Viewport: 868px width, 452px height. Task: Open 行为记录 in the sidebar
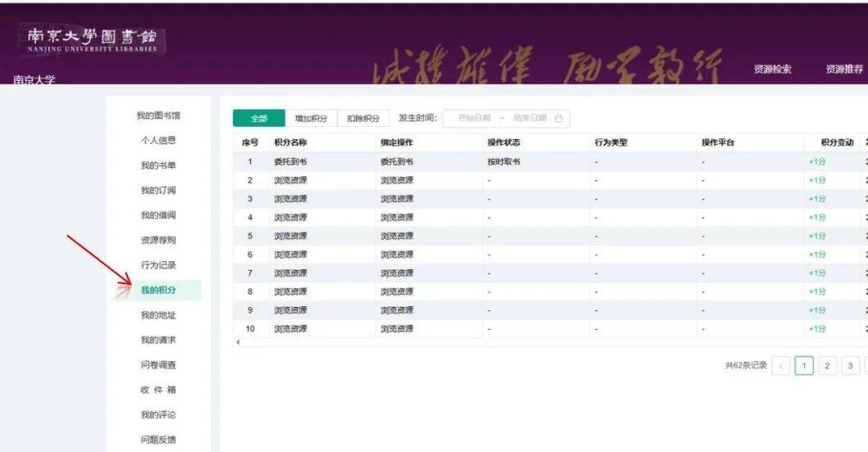pos(158,265)
